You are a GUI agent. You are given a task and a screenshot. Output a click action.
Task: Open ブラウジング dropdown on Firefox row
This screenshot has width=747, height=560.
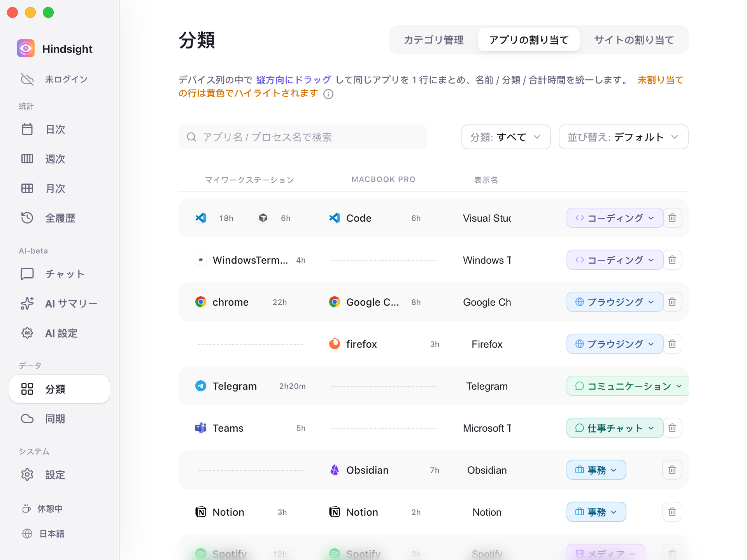click(615, 344)
